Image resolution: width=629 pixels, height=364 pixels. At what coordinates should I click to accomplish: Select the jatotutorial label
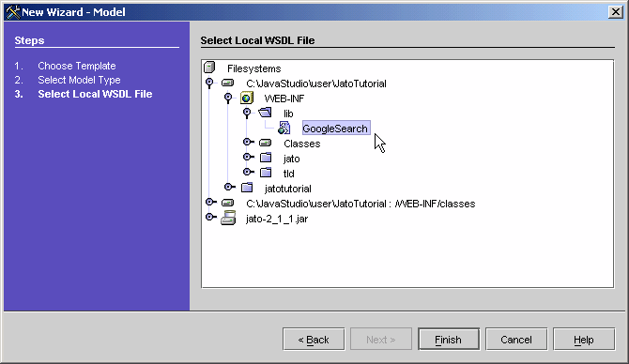287,189
